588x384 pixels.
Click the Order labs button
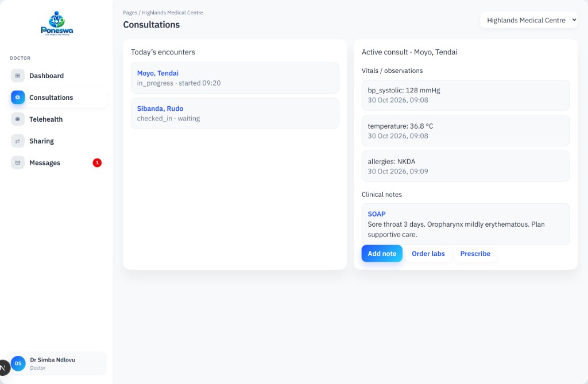428,254
